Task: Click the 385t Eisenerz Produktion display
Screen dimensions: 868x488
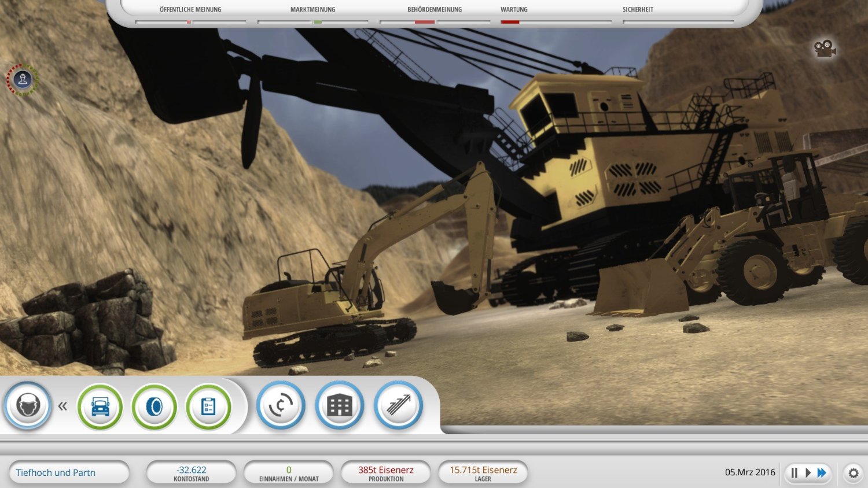Action: point(386,472)
